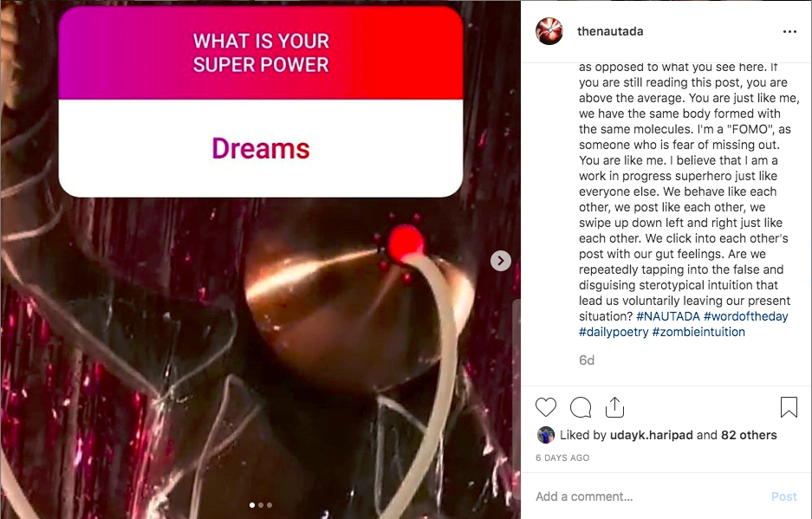Share the post using the share icon
Image resolution: width=812 pixels, height=519 pixels.
point(614,407)
